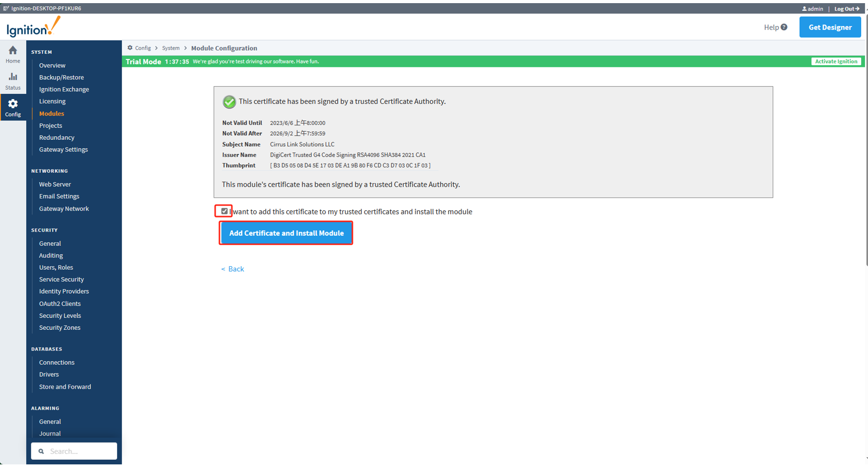The image size is (868, 467).
Task: Open Email Settings
Action: (x=59, y=196)
